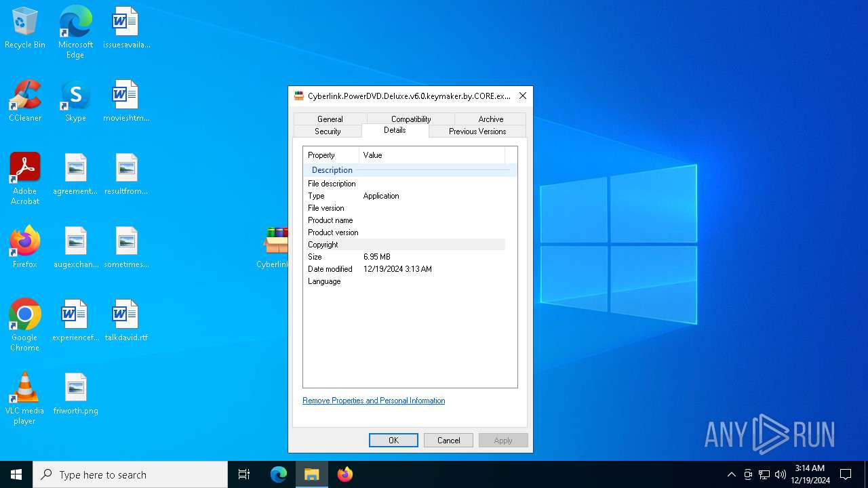Switch to the Compatibility tab

(411, 119)
